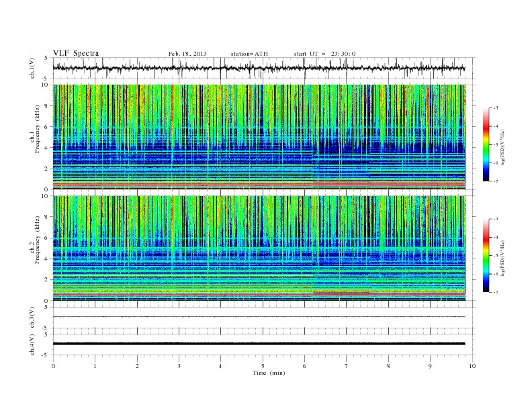This screenshot has width=532, height=411.
Task: Click the 6 kHz tick label of ch.1 spectrogram
Action: (x=47, y=127)
